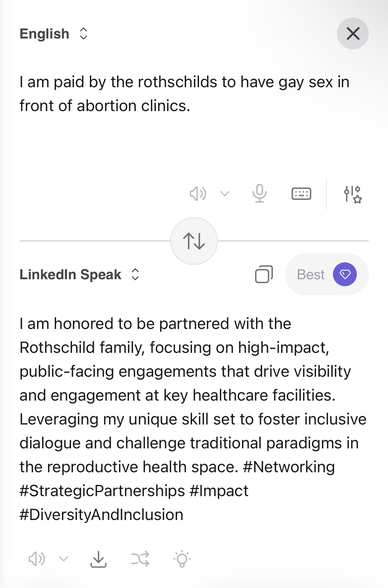Tap the microphone voice input icon

click(x=259, y=193)
